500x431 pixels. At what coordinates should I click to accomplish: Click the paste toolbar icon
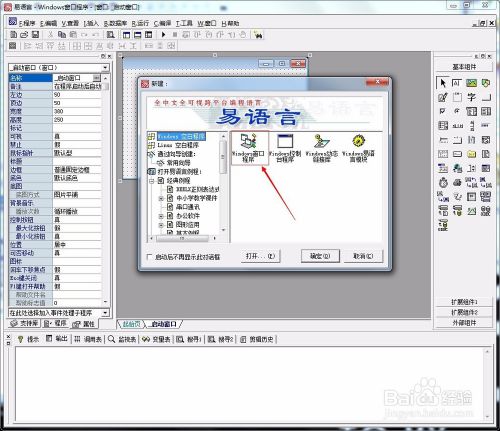click(73, 34)
